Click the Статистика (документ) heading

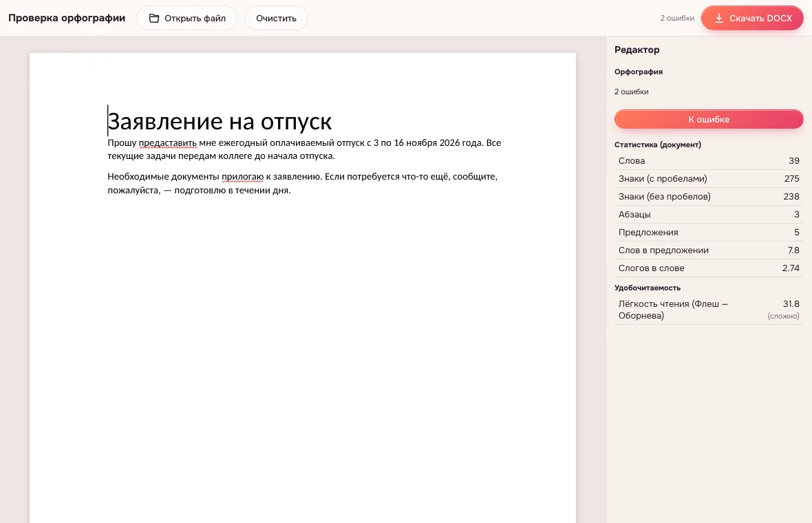click(x=658, y=145)
